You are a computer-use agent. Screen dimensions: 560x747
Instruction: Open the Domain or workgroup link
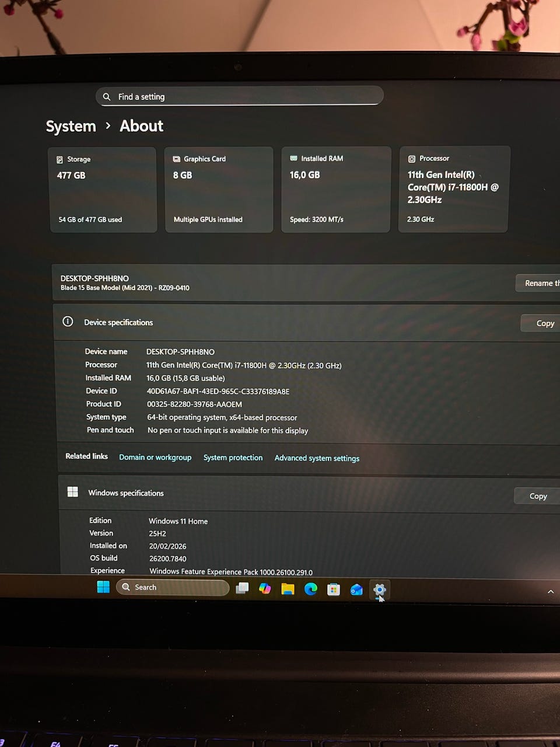click(155, 457)
